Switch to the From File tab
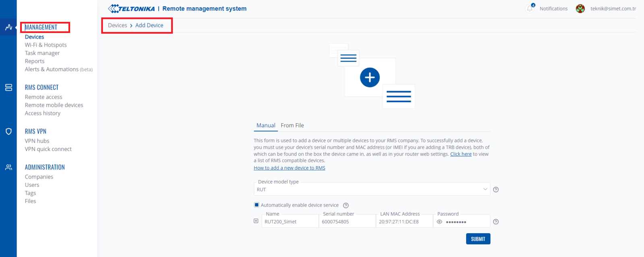Screen dimensions: 644x257 point(292,125)
